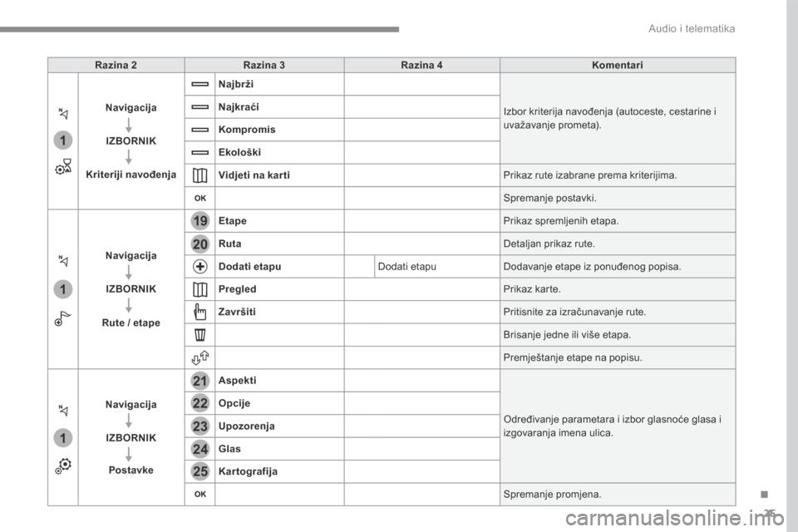
Task: Select the Glas label
Action: click(229, 449)
